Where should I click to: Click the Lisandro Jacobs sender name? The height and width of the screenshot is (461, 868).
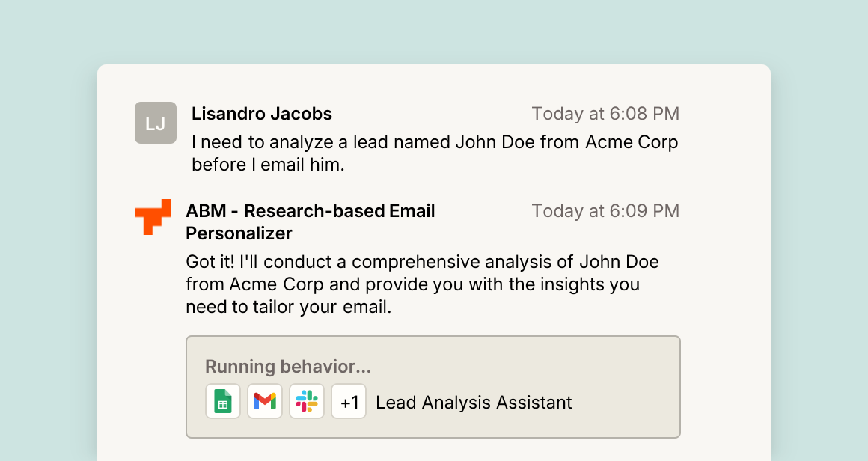click(262, 114)
